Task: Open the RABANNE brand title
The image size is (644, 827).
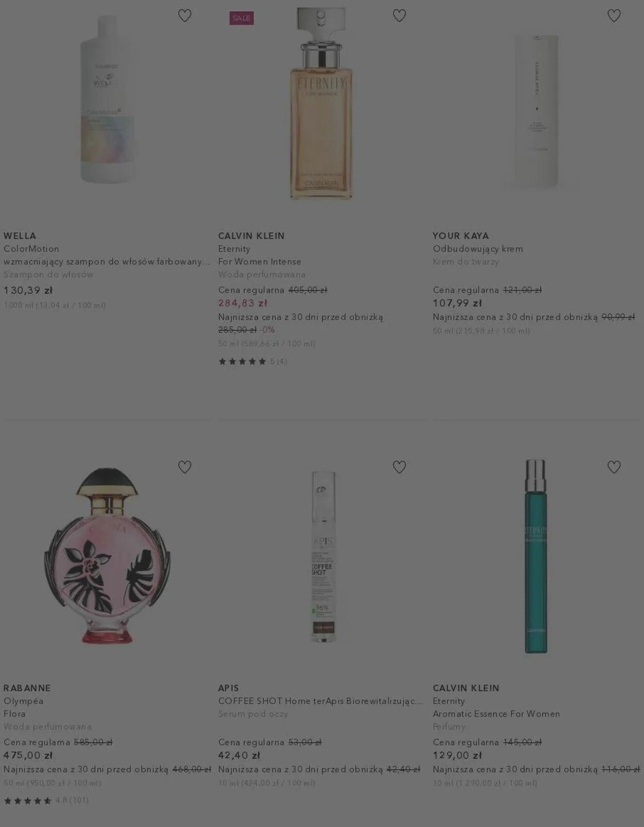Action: click(x=27, y=688)
